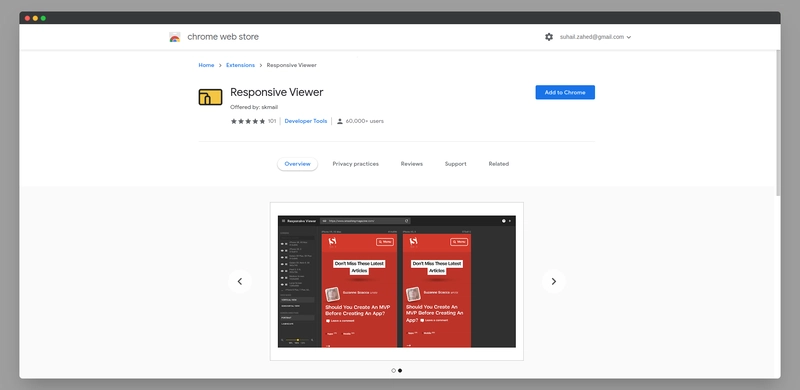Open the Related tab
The width and height of the screenshot is (800, 390).
(x=498, y=164)
